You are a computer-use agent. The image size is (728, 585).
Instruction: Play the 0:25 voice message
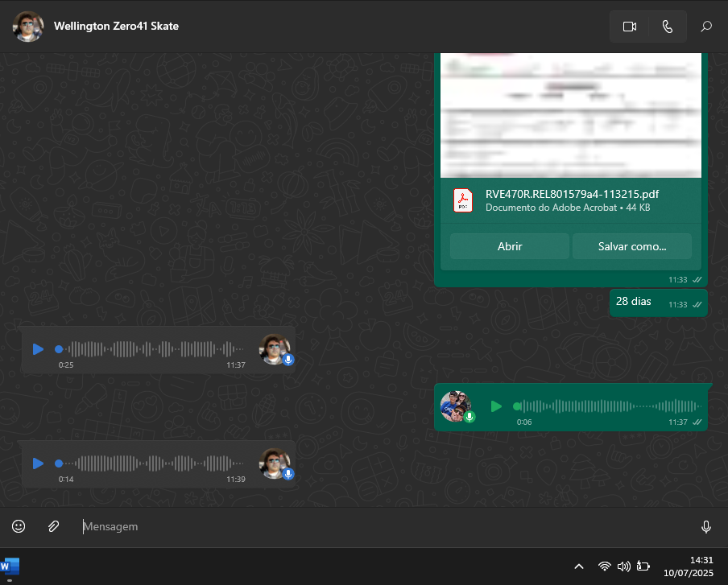pyautogui.click(x=38, y=349)
